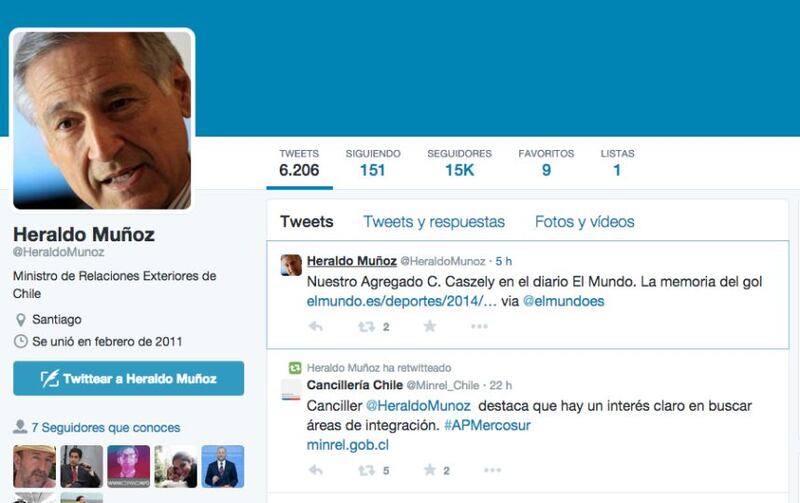Image resolution: width=800 pixels, height=503 pixels.
Task: Open the @elmundoes mention
Action: pos(563,301)
